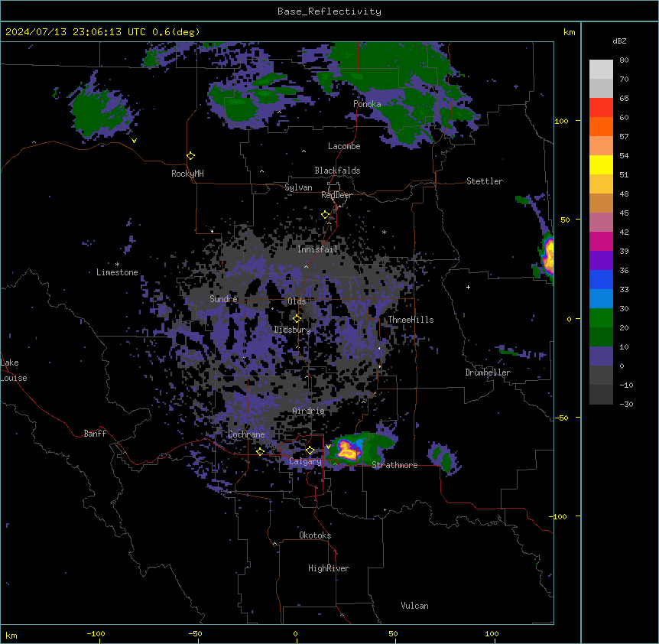Click the intense storm core near Strathmore
659x644 pixels.
coord(349,450)
